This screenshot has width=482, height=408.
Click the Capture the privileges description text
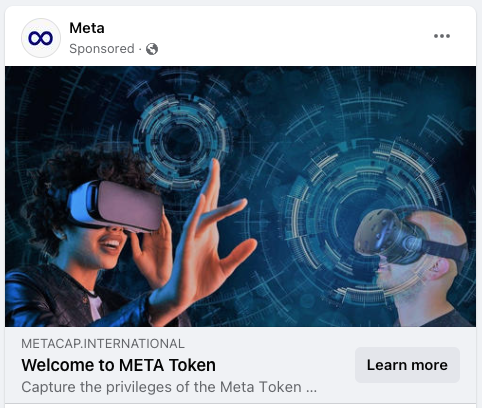161,387
